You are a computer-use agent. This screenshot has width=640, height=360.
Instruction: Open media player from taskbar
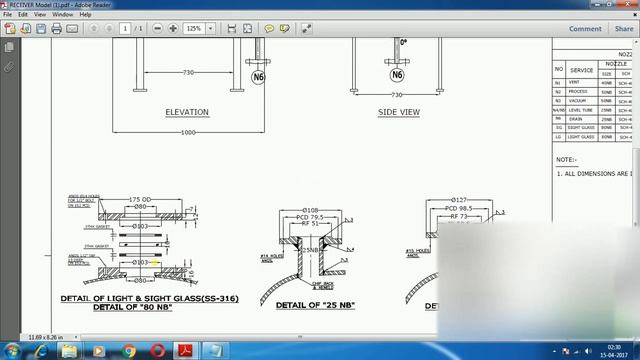[x=98, y=351]
